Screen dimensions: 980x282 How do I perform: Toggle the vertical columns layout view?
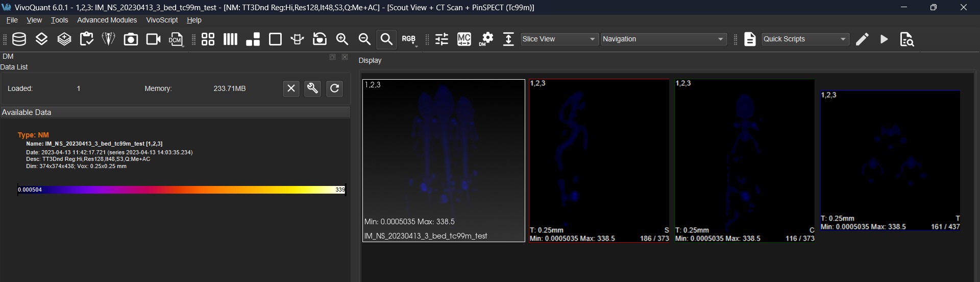coord(230,39)
